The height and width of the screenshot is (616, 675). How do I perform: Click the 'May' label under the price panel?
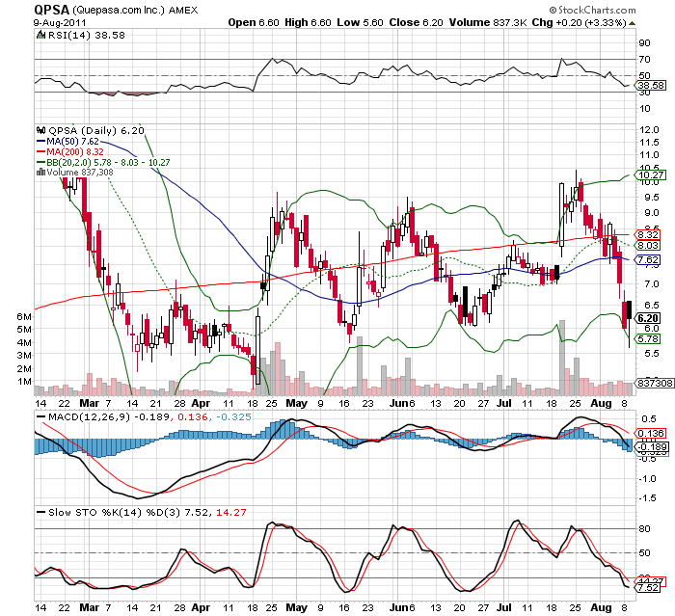click(x=297, y=403)
